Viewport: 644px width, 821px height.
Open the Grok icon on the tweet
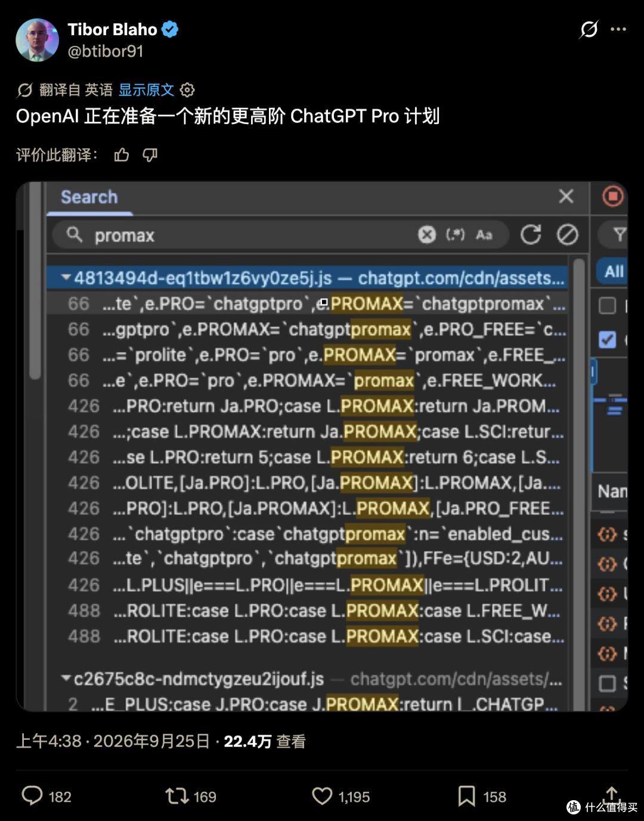(x=589, y=29)
